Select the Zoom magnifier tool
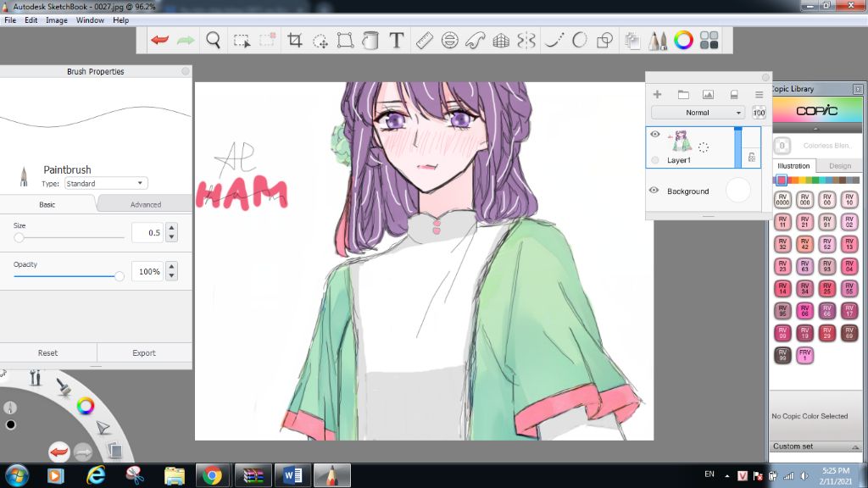868x488 pixels. tap(213, 40)
